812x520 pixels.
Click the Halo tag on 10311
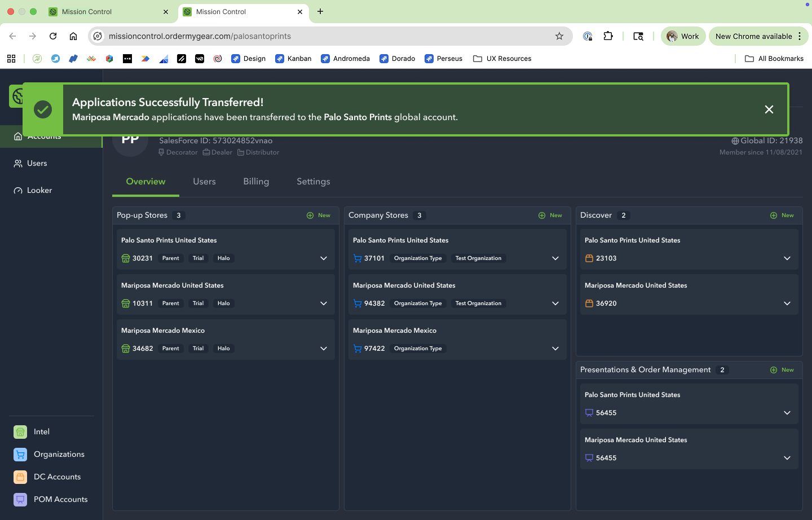pyautogui.click(x=223, y=303)
